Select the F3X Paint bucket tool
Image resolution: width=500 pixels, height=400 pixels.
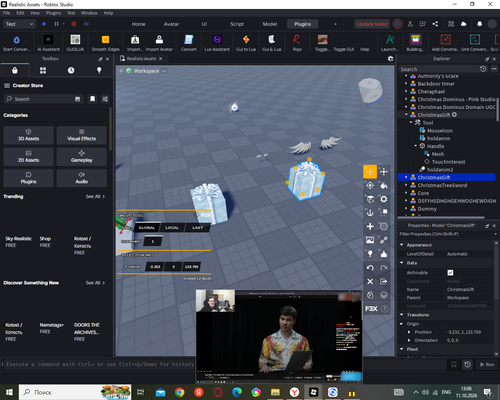click(384, 186)
